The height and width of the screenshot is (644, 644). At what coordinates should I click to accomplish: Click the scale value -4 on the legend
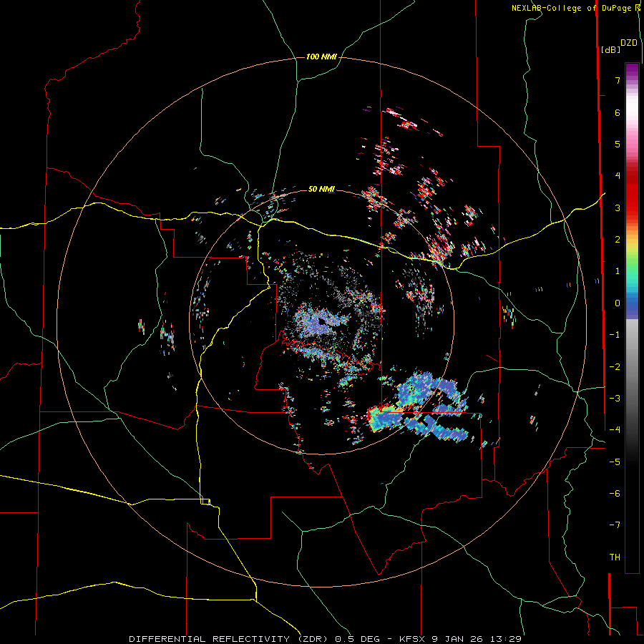coord(615,430)
